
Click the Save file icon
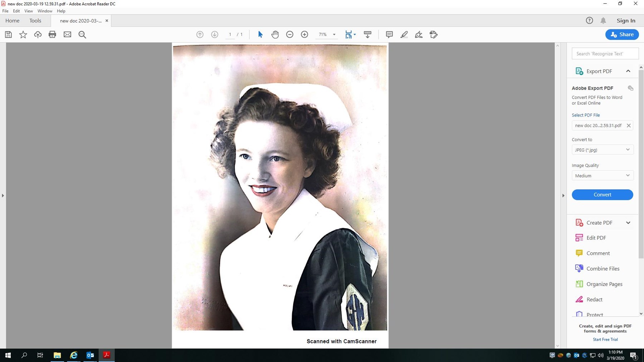[x=8, y=35]
